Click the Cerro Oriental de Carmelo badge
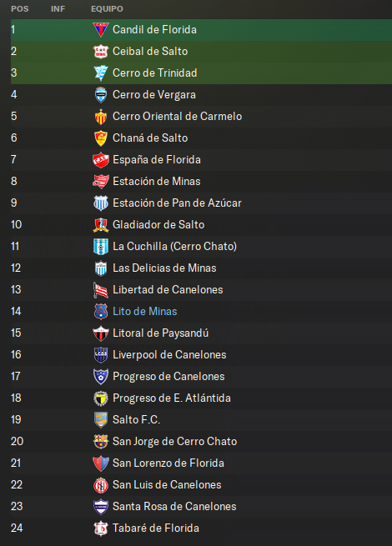The height and width of the screenshot is (546, 392). (x=101, y=117)
